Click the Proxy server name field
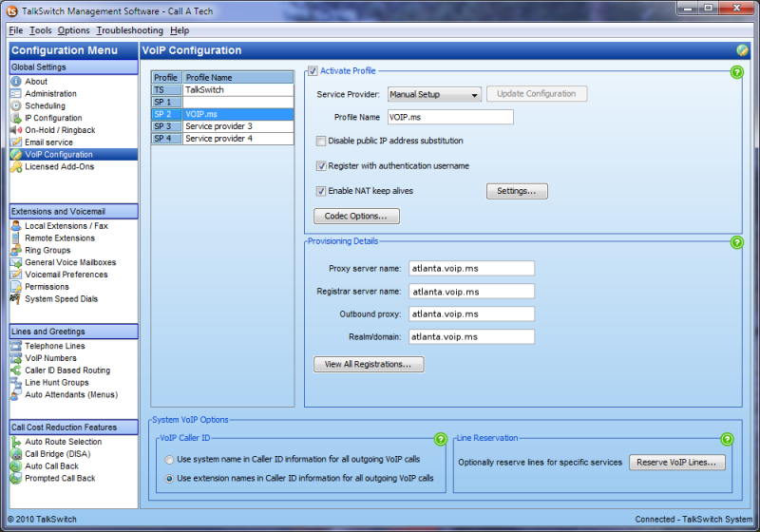This screenshot has height=532, width=760. point(471,269)
